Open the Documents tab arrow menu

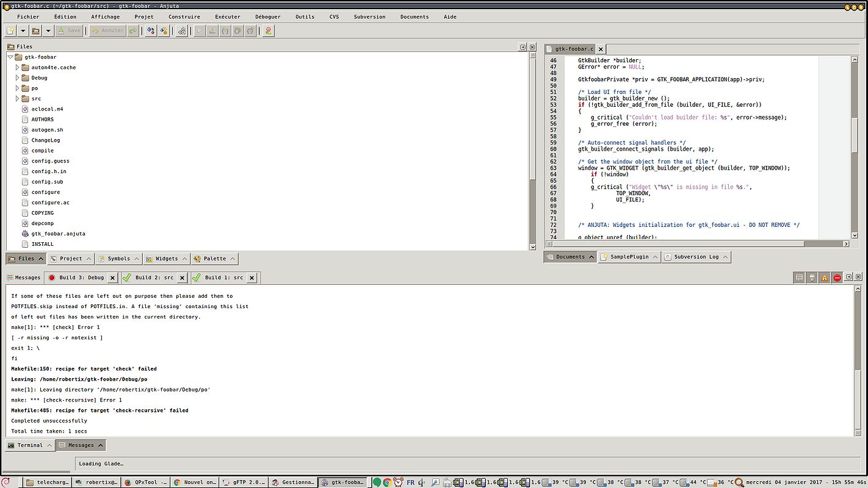[x=591, y=257]
